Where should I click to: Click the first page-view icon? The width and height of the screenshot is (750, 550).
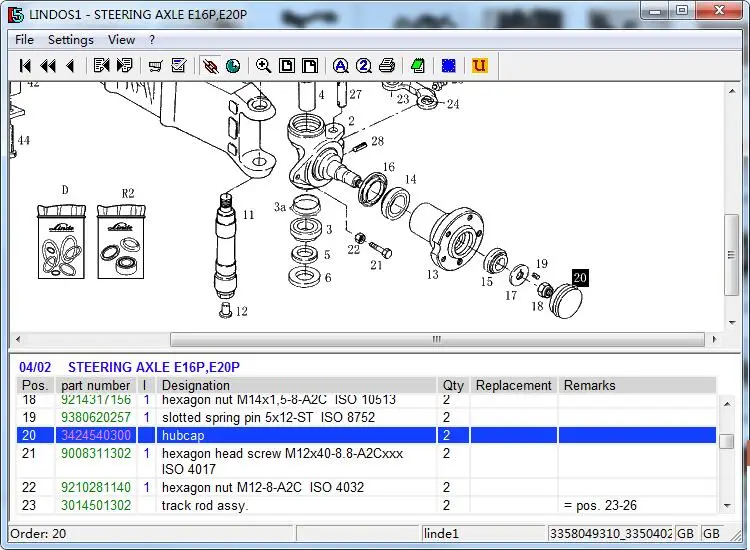click(x=287, y=66)
